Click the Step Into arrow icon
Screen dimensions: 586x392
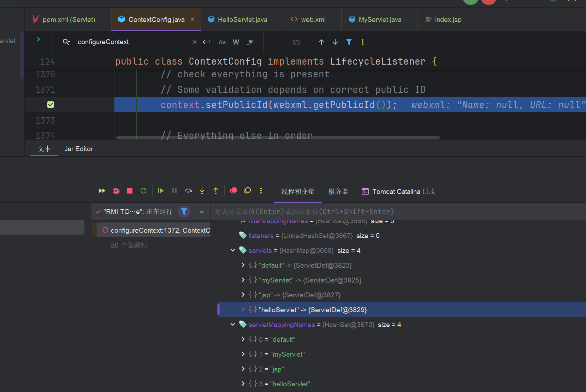[x=202, y=191]
